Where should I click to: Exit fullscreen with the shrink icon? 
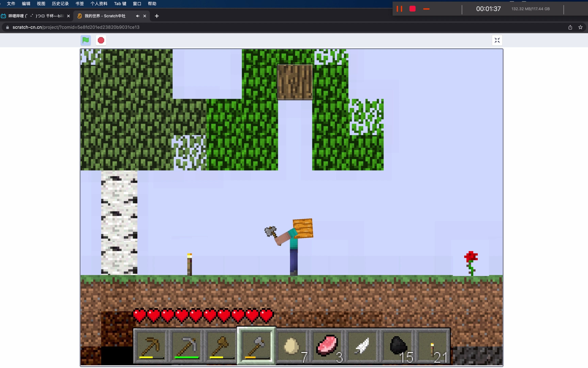(x=497, y=40)
